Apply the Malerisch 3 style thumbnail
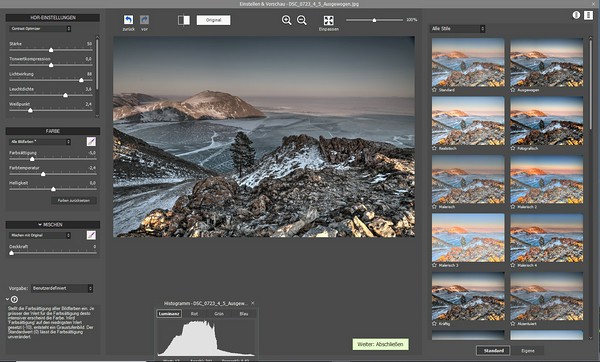 (x=468, y=238)
